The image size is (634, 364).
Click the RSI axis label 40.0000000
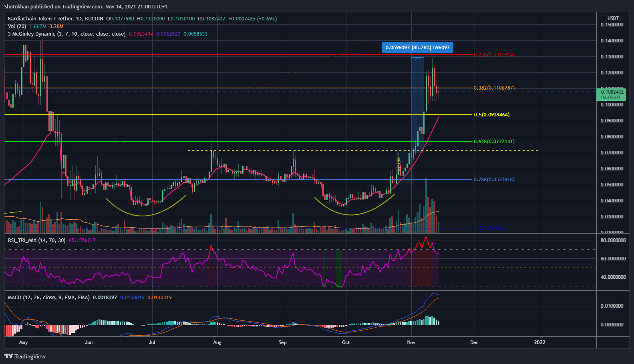click(613, 277)
